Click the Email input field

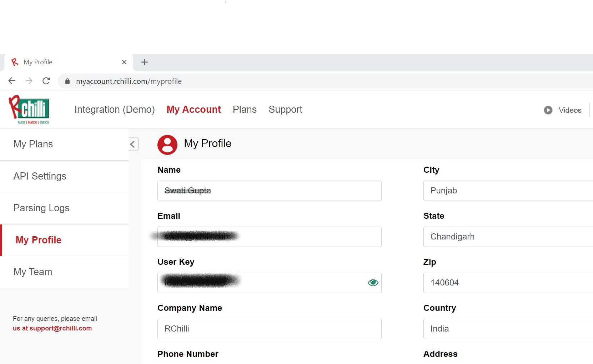point(270,237)
